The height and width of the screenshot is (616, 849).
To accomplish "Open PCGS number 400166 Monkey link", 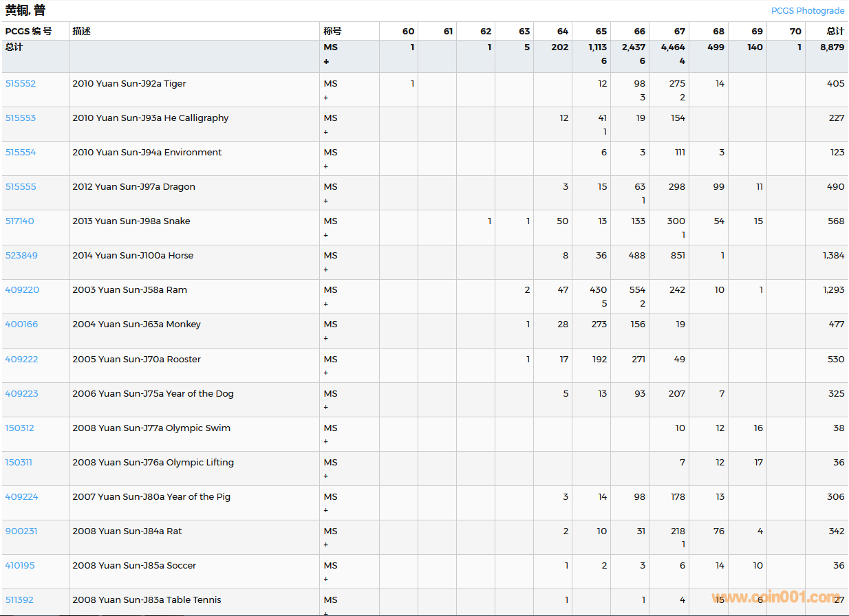I will (x=21, y=324).
